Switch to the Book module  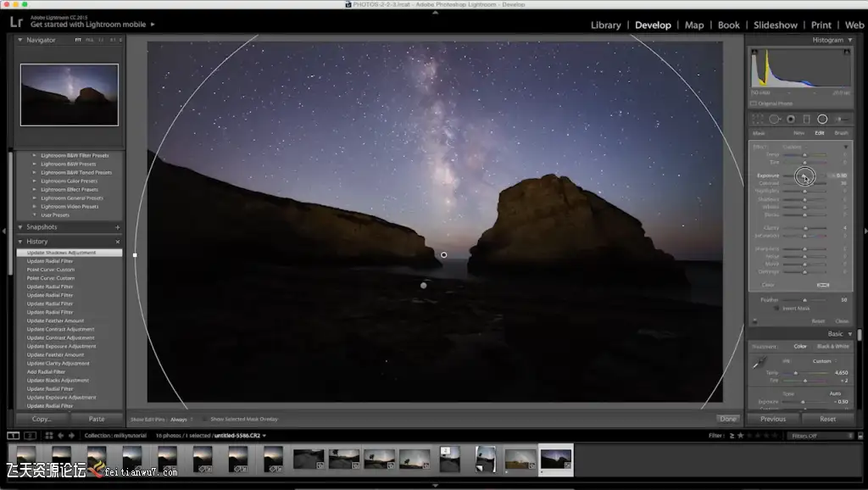click(x=728, y=25)
